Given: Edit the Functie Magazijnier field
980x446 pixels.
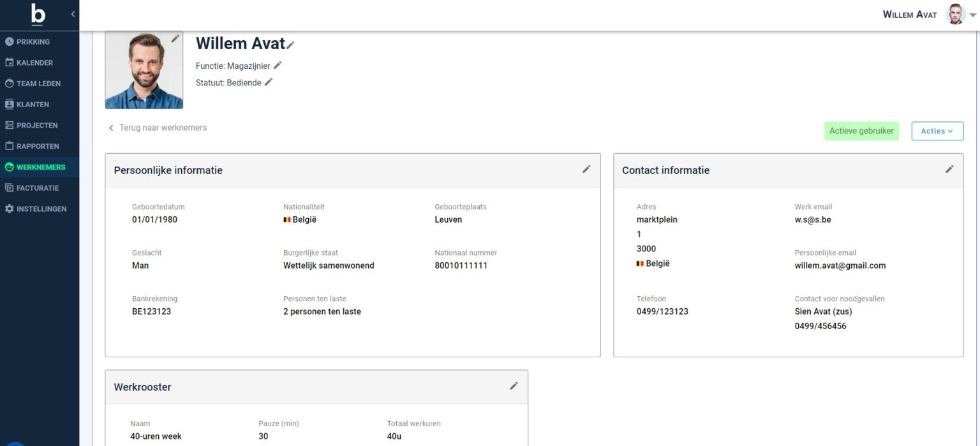Looking at the screenshot, I should [278, 65].
